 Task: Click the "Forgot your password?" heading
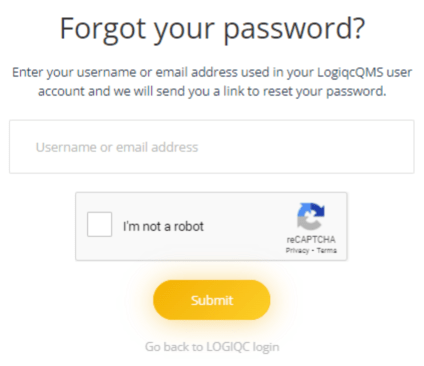(x=212, y=29)
